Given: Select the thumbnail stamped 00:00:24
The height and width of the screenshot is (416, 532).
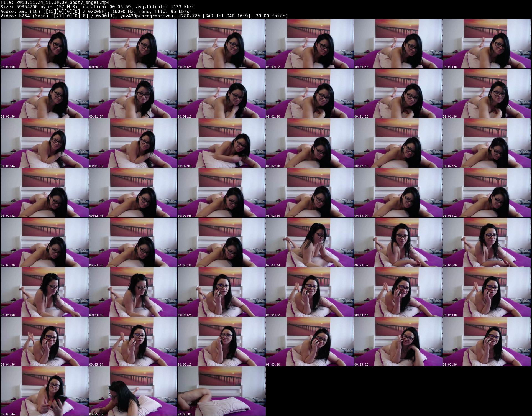Looking at the screenshot, I should [221, 44].
